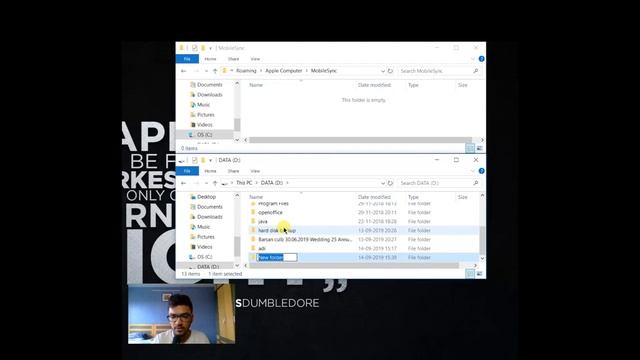Viewport: 640px width, 360px height.
Task: Select the hard disk backup folder row
Action: [x=363, y=230]
